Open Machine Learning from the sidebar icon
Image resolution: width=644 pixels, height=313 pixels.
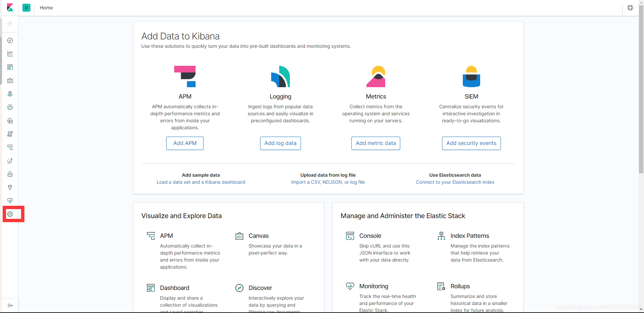click(x=10, y=107)
